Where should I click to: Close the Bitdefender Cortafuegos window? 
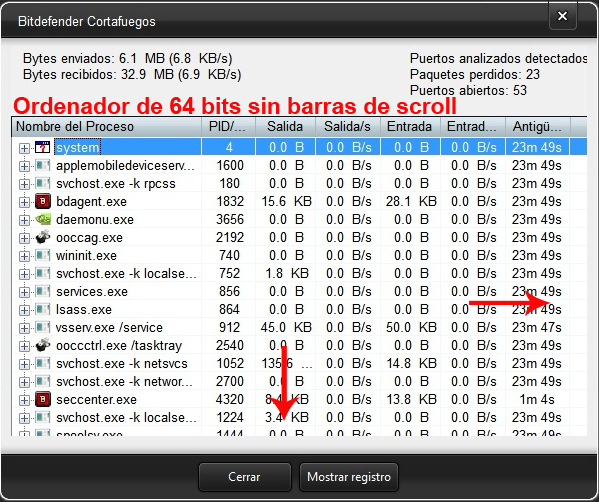coord(562,16)
